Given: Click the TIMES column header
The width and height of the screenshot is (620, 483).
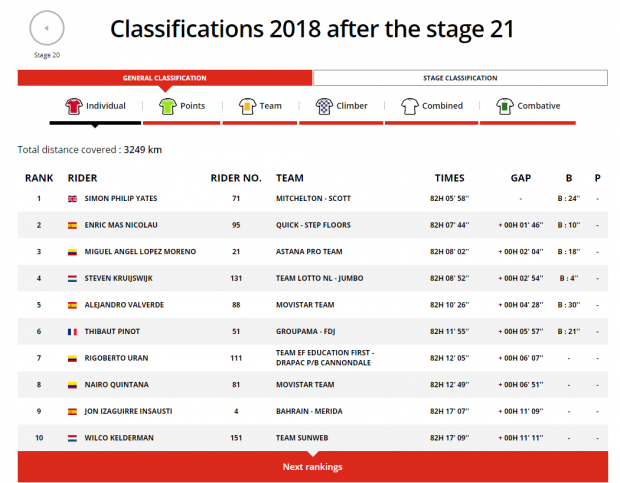Looking at the screenshot, I should [450, 178].
